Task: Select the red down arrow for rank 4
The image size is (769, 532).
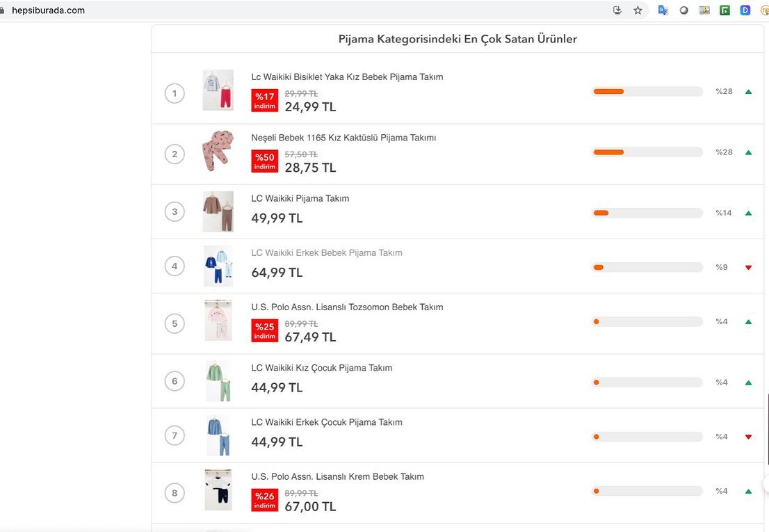Action: [748, 267]
